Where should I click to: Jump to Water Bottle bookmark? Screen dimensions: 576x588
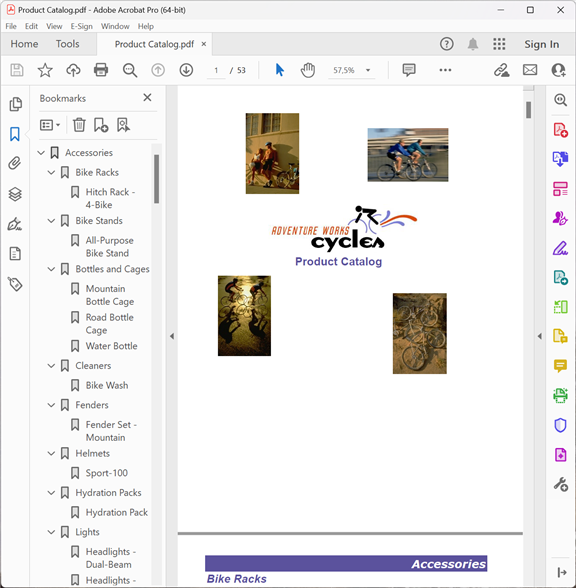click(111, 346)
